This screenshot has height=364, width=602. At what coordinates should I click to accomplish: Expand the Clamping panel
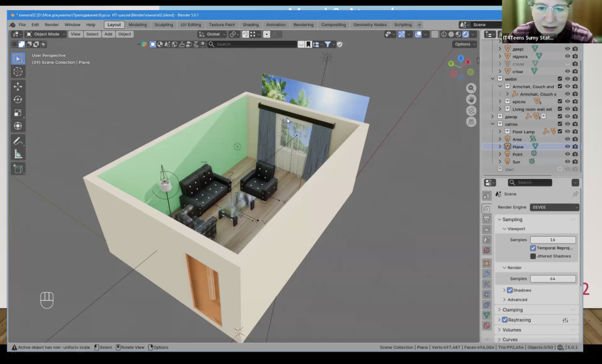coord(512,310)
